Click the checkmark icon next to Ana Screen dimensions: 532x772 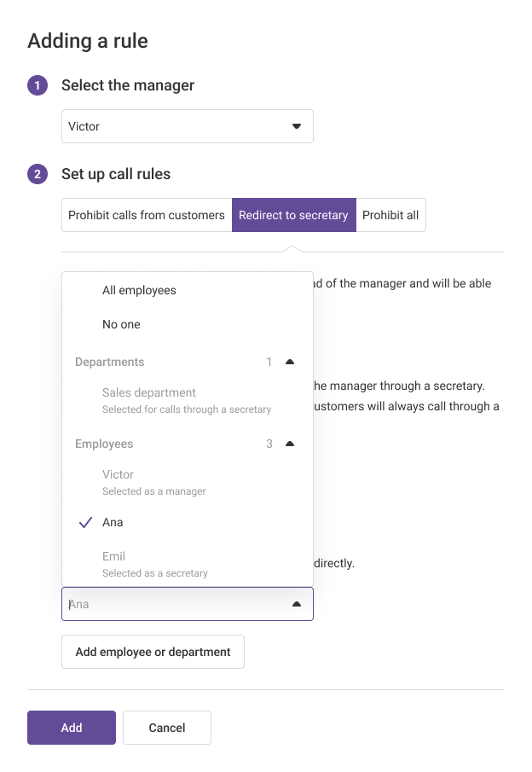[x=85, y=523]
